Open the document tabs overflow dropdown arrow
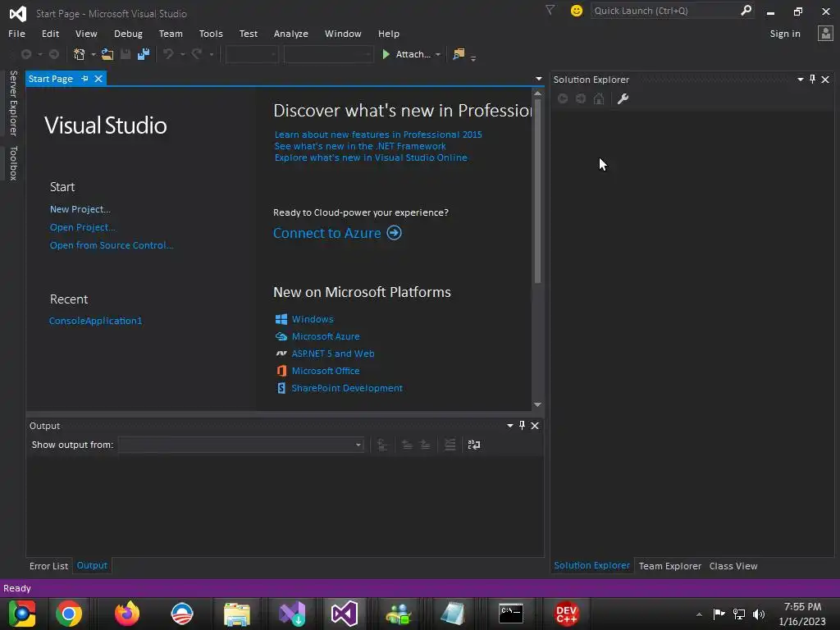 click(538, 79)
